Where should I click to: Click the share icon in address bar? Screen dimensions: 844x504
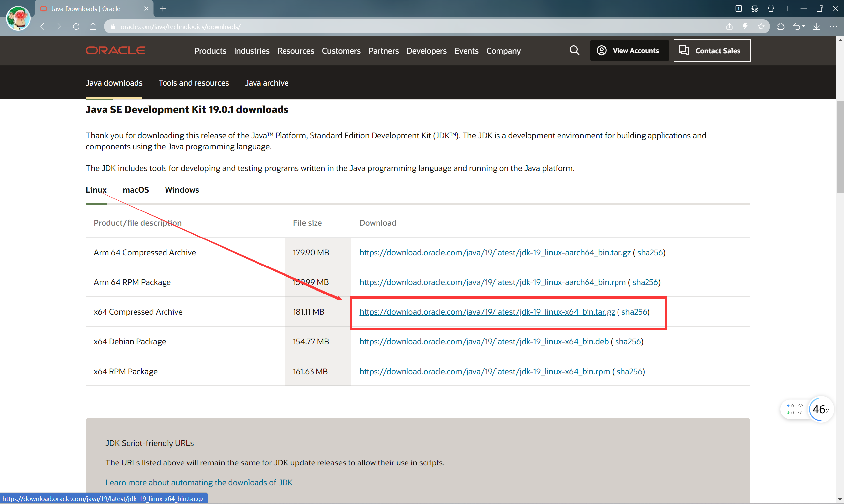tap(730, 26)
